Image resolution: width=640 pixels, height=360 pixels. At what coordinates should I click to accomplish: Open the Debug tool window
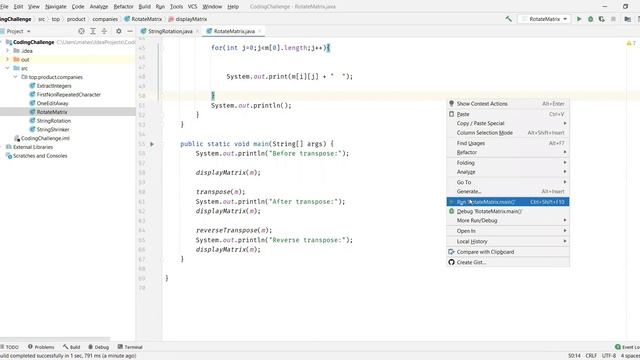pos(98,347)
